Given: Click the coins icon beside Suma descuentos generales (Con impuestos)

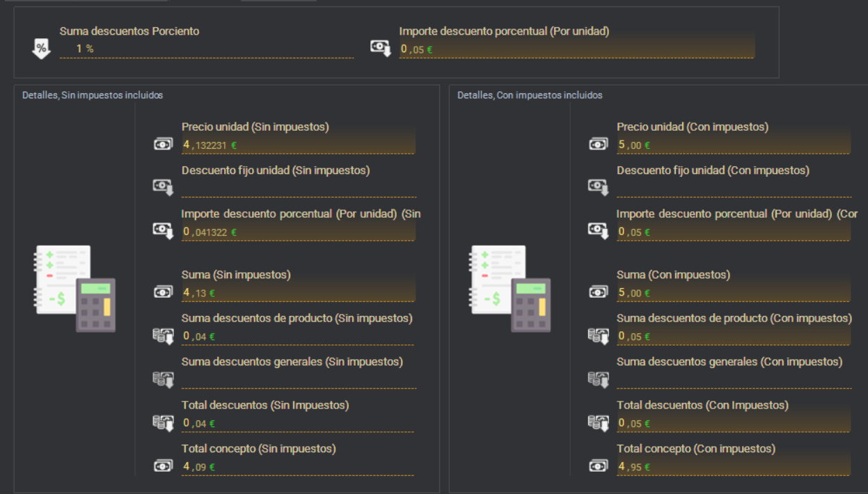Looking at the screenshot, I should pos(598,379).
